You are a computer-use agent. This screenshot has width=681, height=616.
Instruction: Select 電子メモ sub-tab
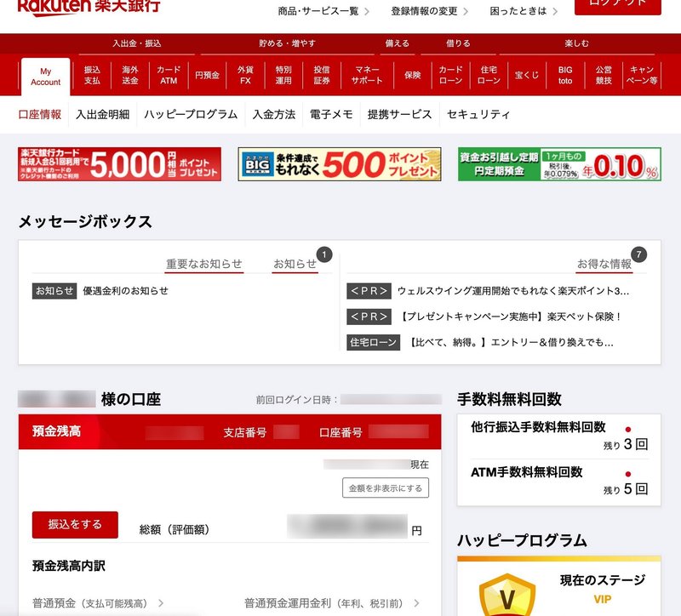[331, 115]
